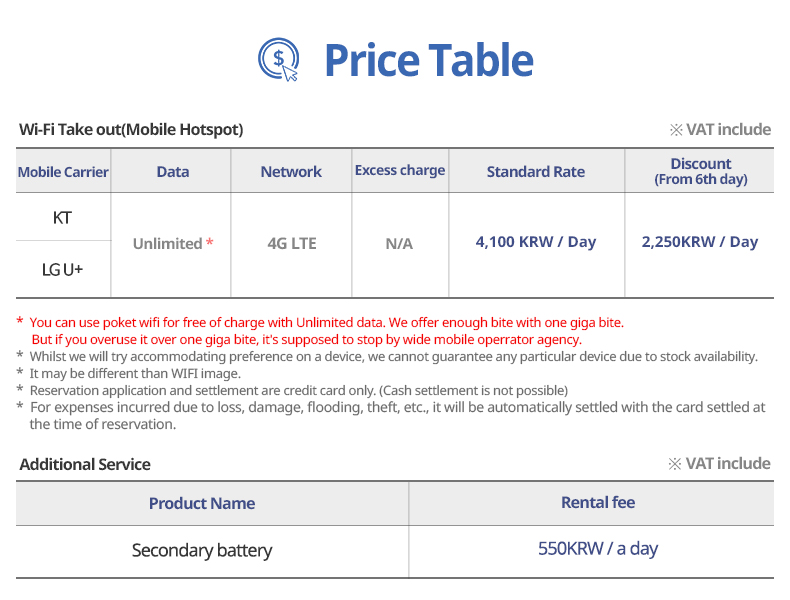Click the Network column header
The height and width of the screenshot is (600, 790).
coord(291,172)
